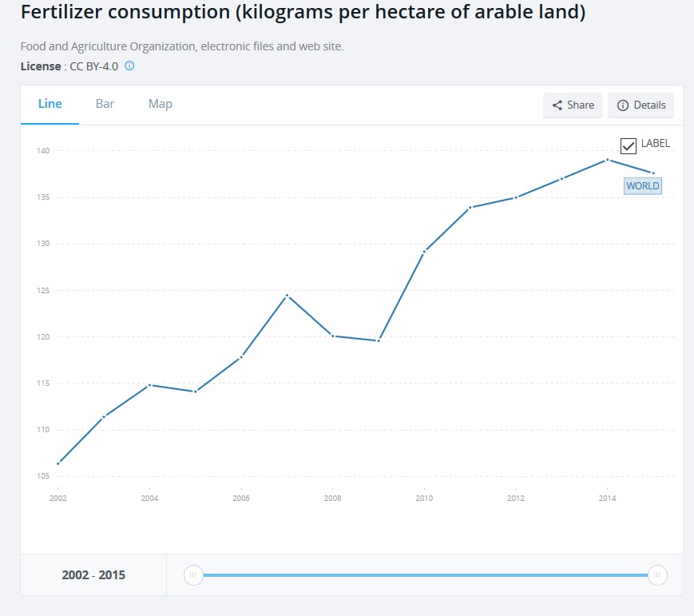Select the Line chart tab
The image size is (694, 616).
(50, 104)
